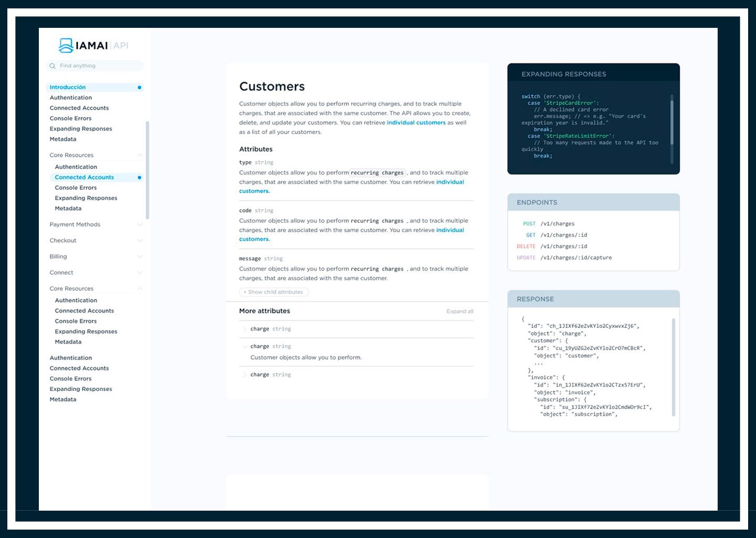Click the Show child attributes button
This screenshot has width=756, height=538.
click(x=274, y=292)
